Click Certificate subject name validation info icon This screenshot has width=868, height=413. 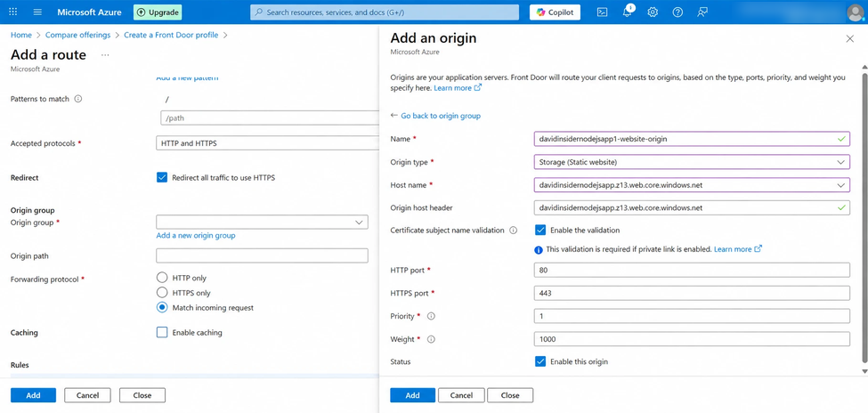[x=513, y=231]
